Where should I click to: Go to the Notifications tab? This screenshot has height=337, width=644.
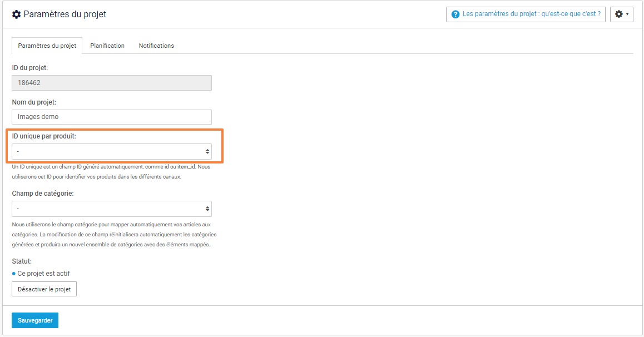point(156,46)
